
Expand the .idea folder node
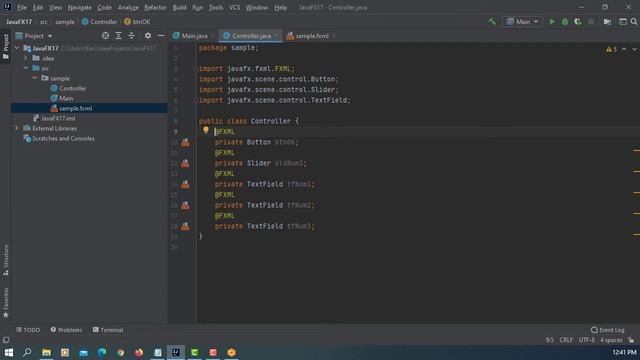(26, 58)
